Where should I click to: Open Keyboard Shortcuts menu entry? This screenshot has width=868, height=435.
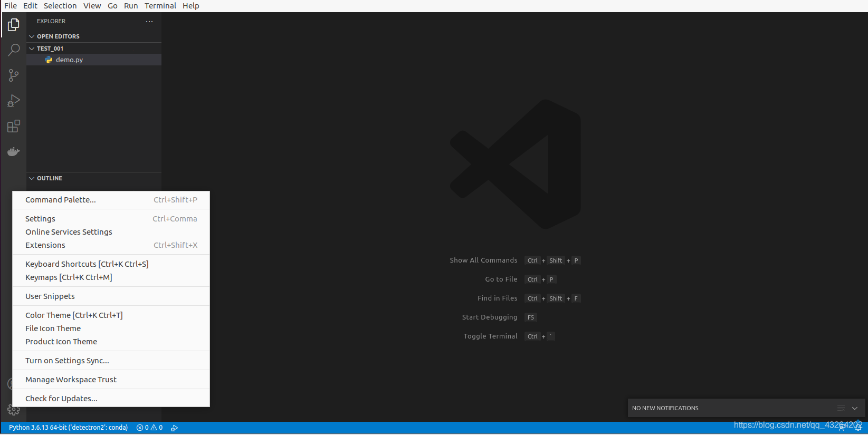pyautogui.click(x=111, y=264)
